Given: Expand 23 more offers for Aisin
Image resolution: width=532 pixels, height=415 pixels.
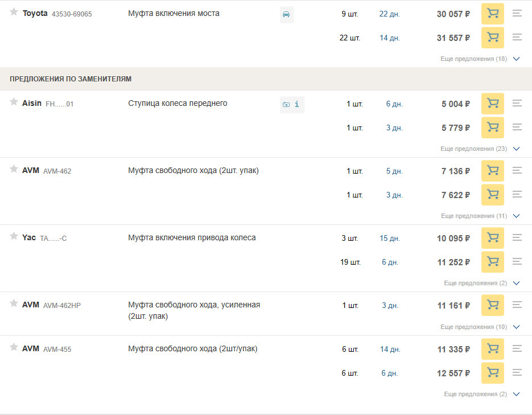Looking at the screenshot, I should coord(480,149).
